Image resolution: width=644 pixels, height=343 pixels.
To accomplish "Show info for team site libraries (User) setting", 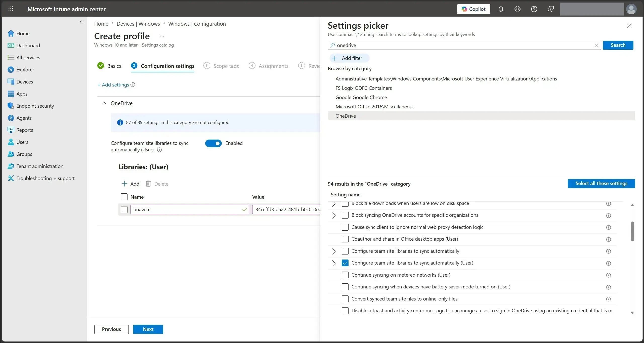I will tap(159, 150).
